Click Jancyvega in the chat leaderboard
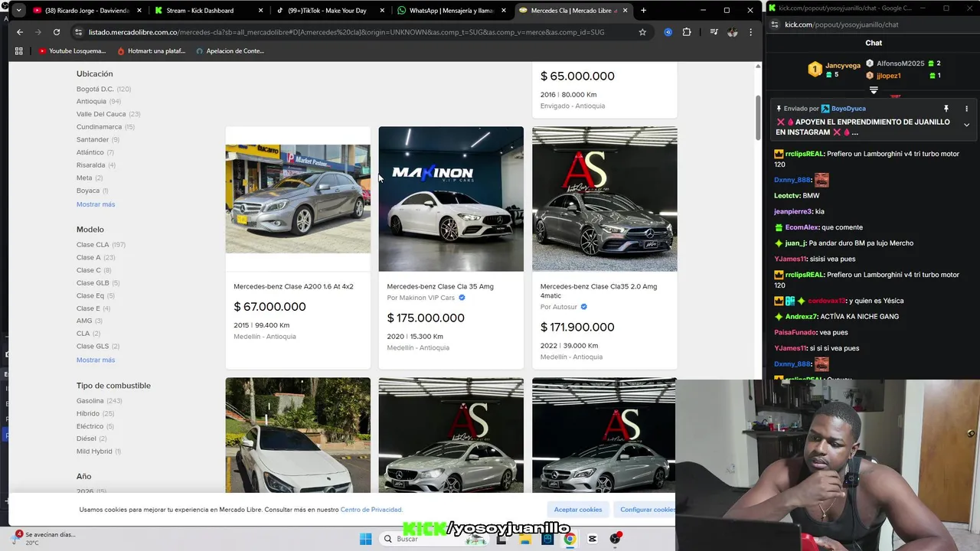Screen dimensions: 980x551 point(843,67)
